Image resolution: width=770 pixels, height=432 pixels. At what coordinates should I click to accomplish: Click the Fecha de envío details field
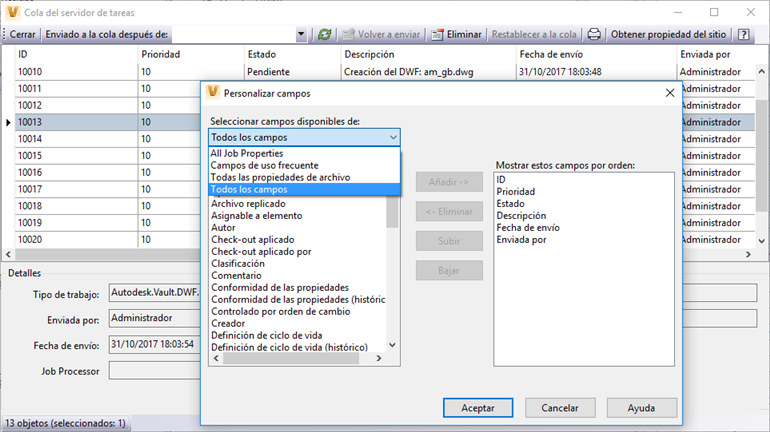click(x=155, y=345)
